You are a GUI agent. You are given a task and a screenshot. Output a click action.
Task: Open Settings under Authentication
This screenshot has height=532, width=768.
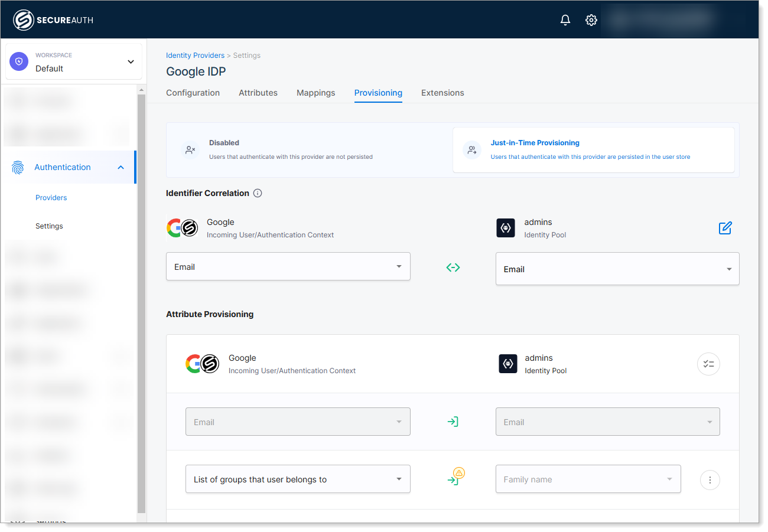tap(49, 226)
